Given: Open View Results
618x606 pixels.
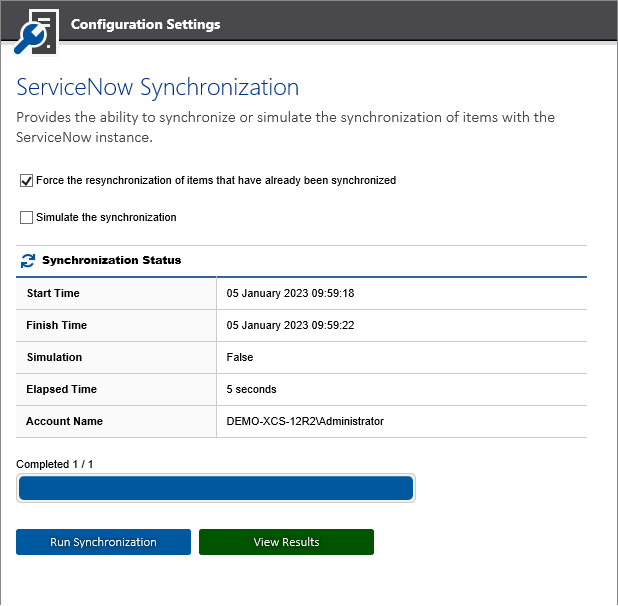Looking at the screenshot, I should tap(286, 542).
